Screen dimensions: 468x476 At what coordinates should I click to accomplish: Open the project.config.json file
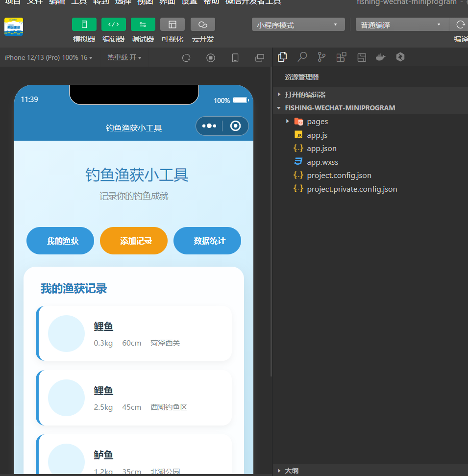(370, 175)
